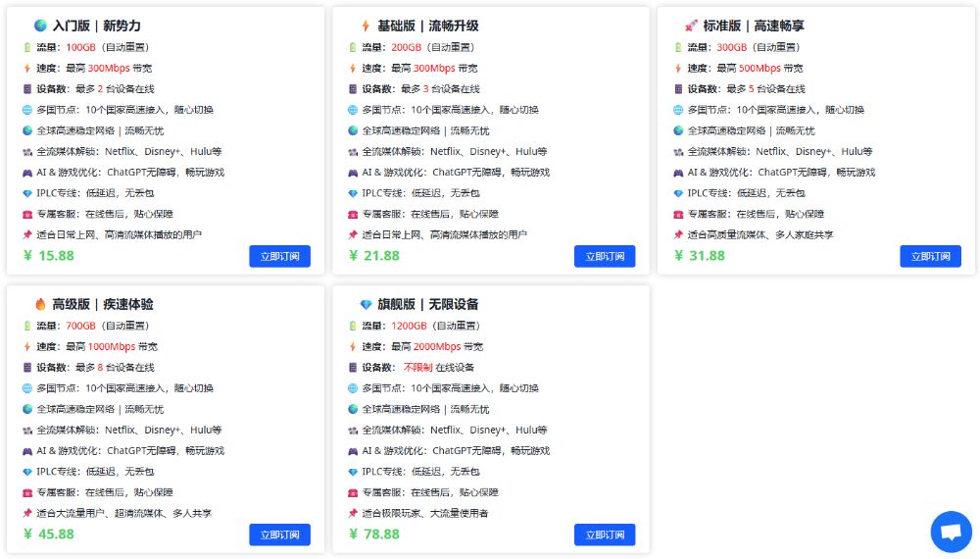Image resolution: width=980 pixels, height=559 pixels.
Task: Click the lightning icon beside 基础版 title
Action: click(x=366, y=25)
